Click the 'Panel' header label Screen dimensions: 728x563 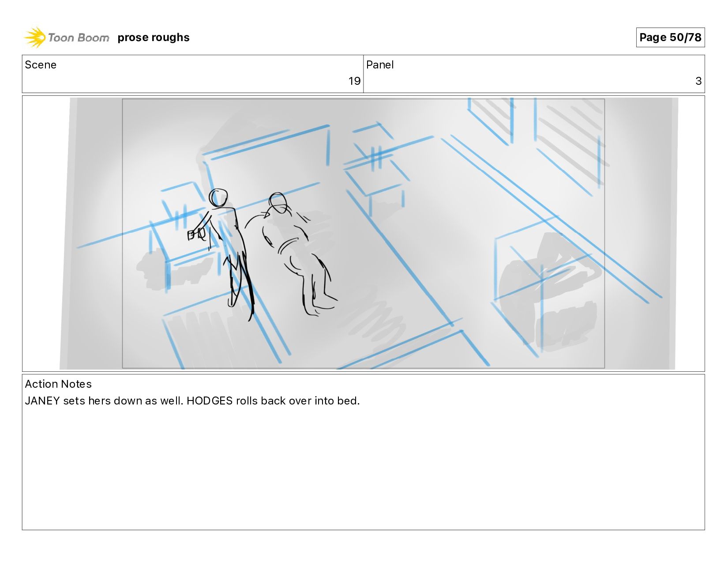coord(380,65)
